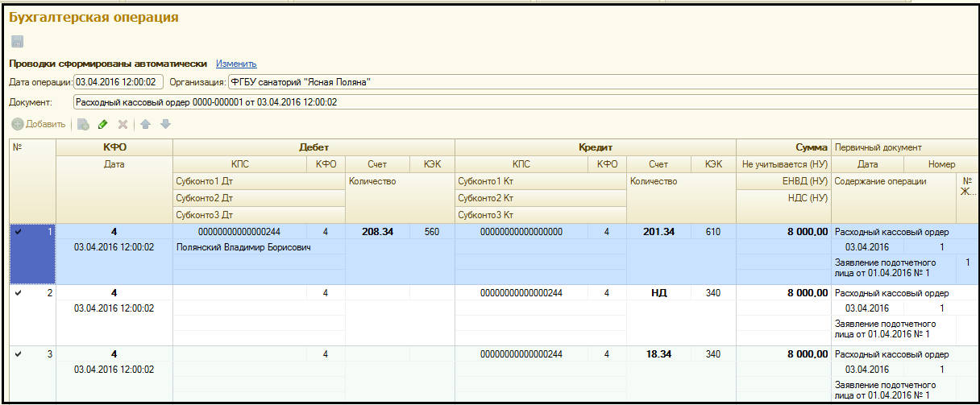
Task: Click the Первичный документ column header
Action: click(905, 147)
